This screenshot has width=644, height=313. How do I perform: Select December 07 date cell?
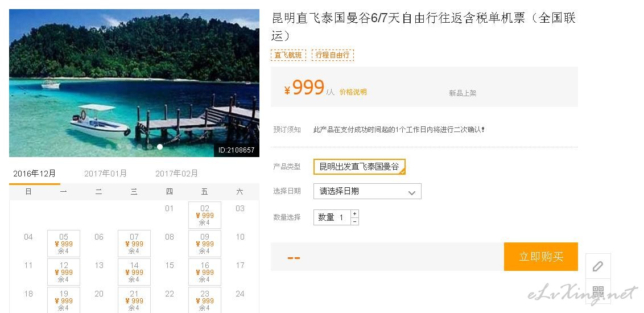coord(134,244)
